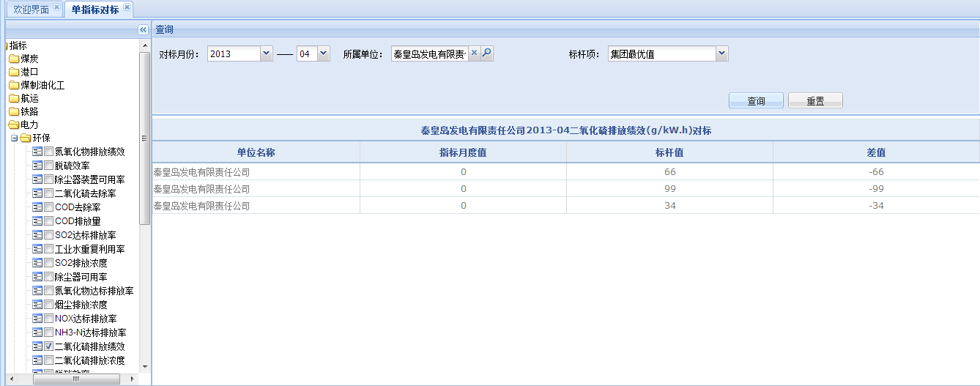The image size is (980, 386).
Task: Click the 航运 folder icon
Action: (14, 98)
